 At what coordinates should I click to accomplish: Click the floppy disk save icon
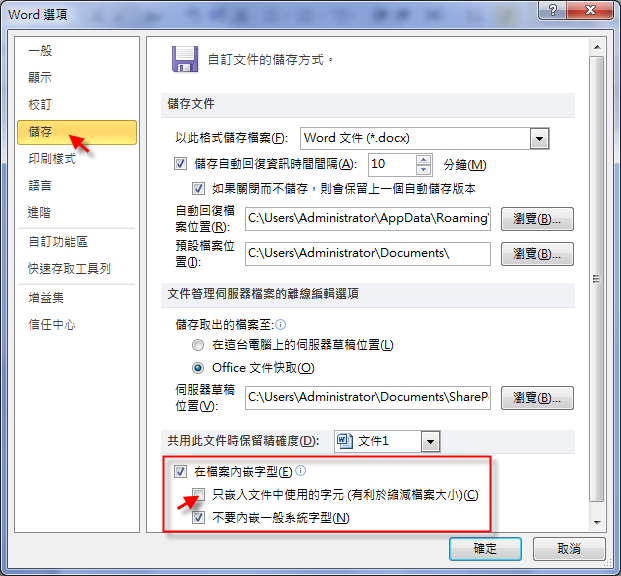coord(185,59)
